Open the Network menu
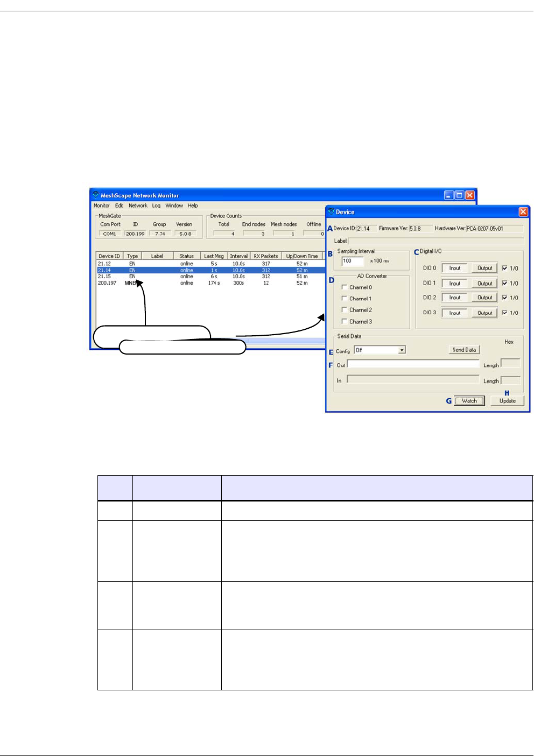Screen dimensions: 534x756 138,206
